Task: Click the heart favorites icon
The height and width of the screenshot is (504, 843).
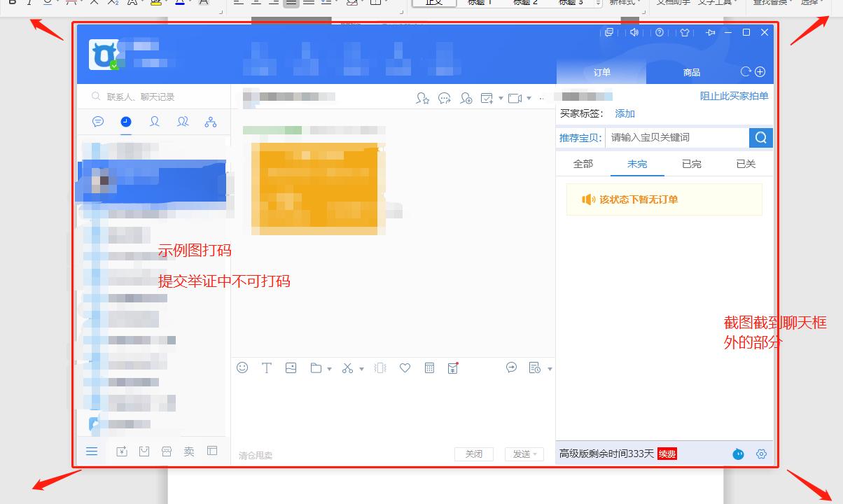Action: point(405,367)
